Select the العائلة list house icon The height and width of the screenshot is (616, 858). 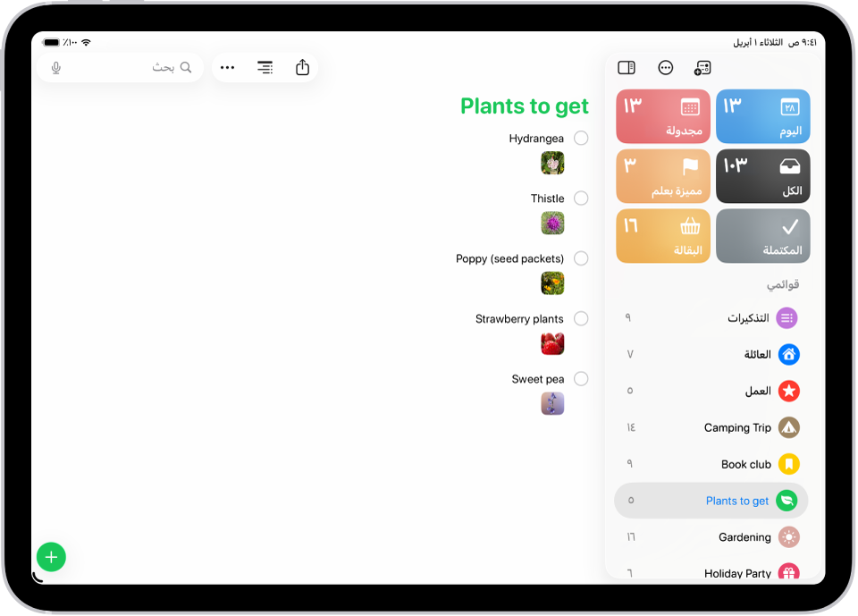coord(788,354)
